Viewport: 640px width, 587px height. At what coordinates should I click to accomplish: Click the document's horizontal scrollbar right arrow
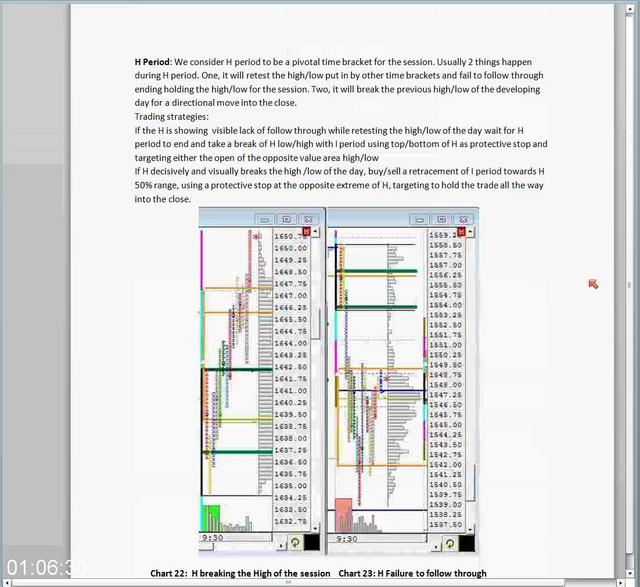[620, 583]
